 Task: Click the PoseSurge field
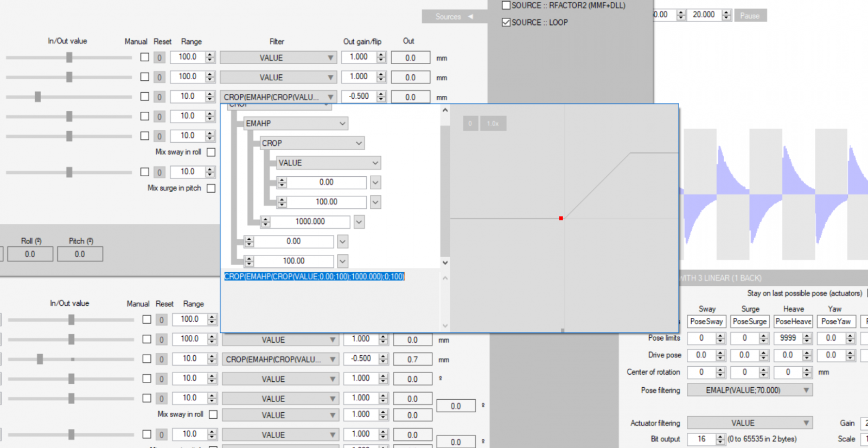pos(750,322)
